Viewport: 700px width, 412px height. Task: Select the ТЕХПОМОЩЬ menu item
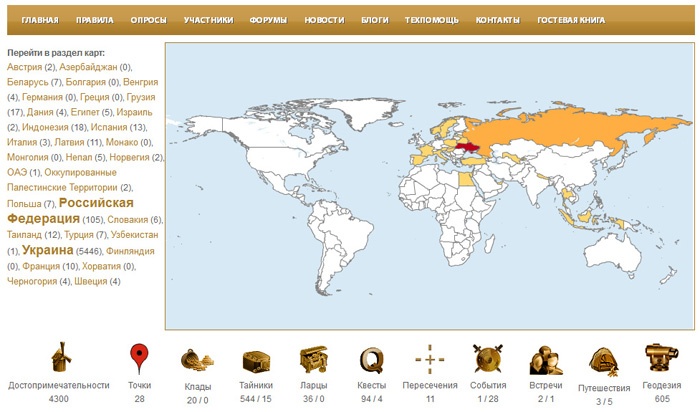[432, 20]
